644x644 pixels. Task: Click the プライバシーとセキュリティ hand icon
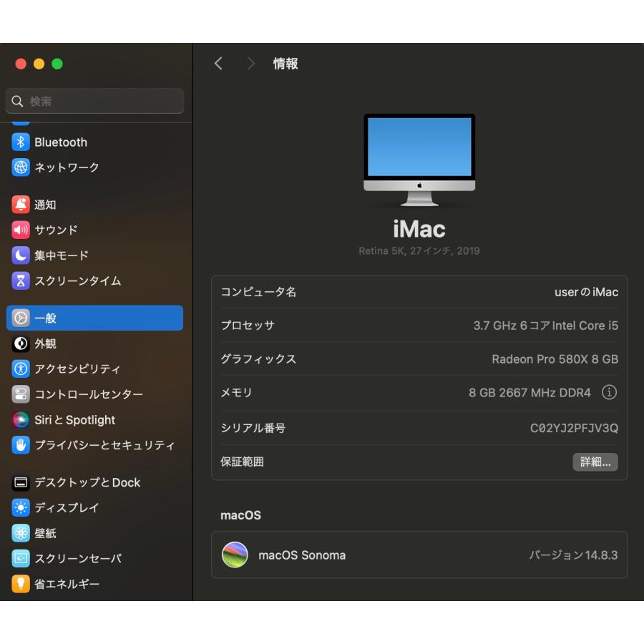[x=21, y=445]
